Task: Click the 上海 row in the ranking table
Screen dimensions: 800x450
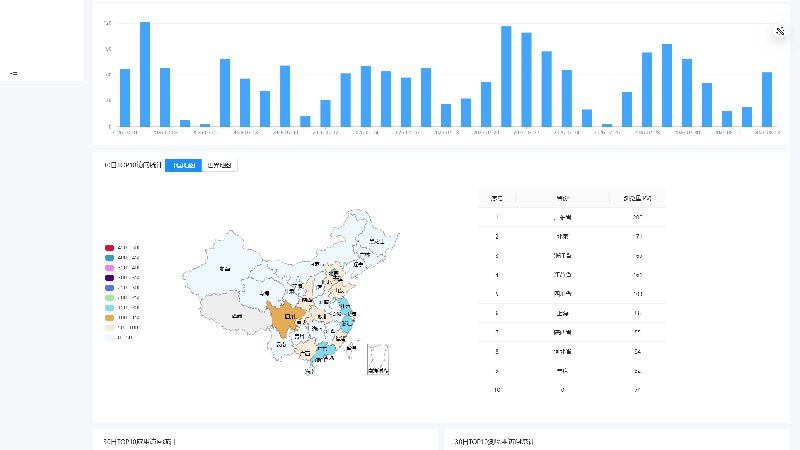Action: click(x=571, y=313)
